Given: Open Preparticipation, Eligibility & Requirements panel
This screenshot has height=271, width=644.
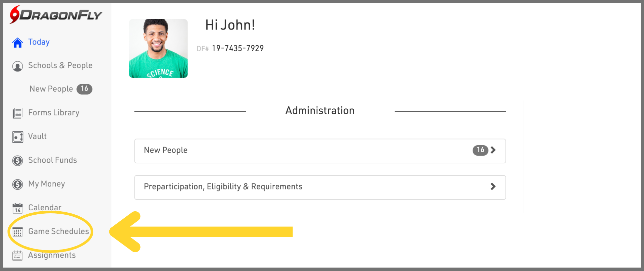Looking at the screenshot, I should pos(302,187).
